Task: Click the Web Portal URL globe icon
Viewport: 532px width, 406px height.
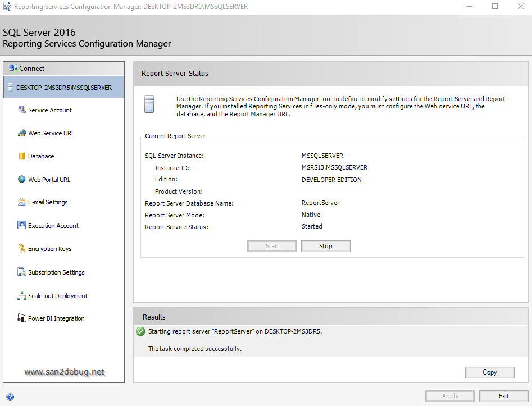Action: click(x=22, y=179)
